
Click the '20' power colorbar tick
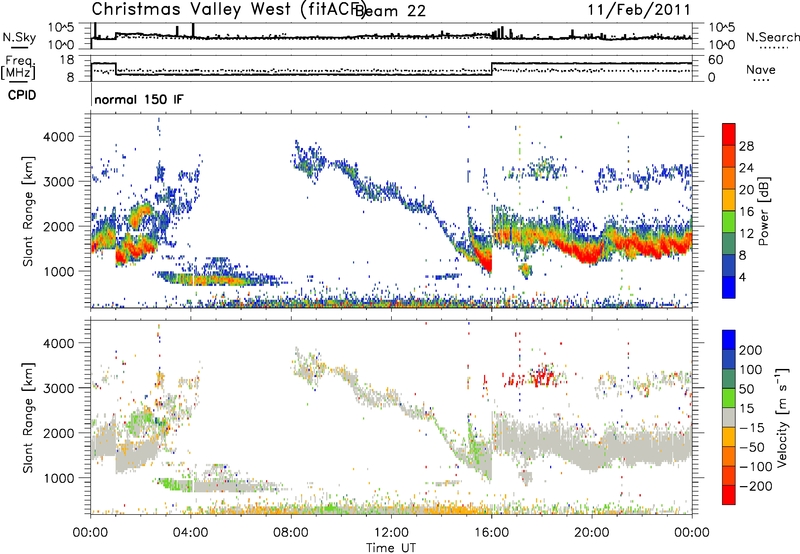[x=746, y=190]
